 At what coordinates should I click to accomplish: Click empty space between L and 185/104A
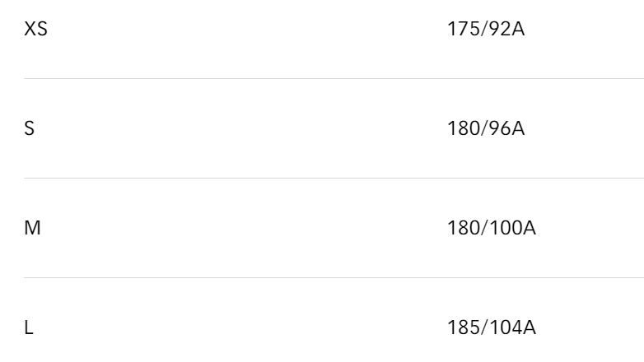[240, 328]
